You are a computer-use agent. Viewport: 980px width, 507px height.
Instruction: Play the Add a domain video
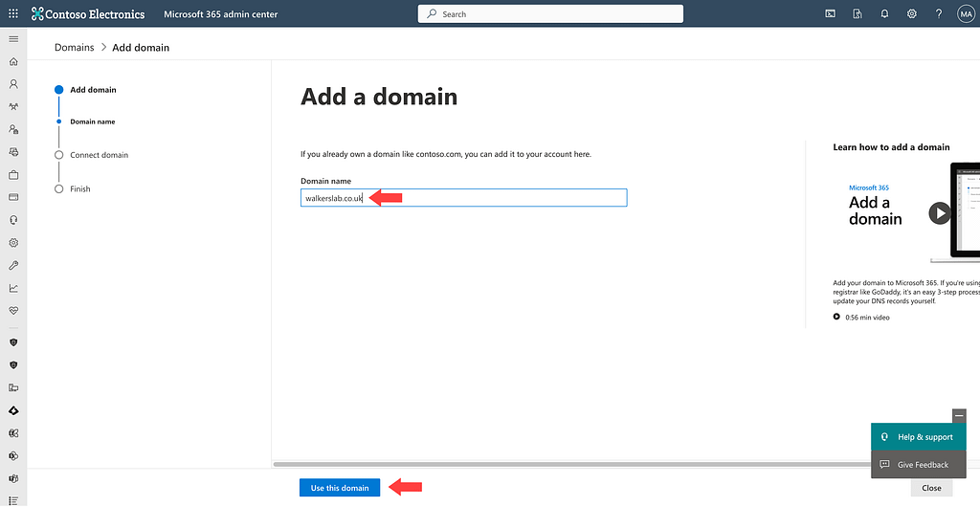click(940, 212)
